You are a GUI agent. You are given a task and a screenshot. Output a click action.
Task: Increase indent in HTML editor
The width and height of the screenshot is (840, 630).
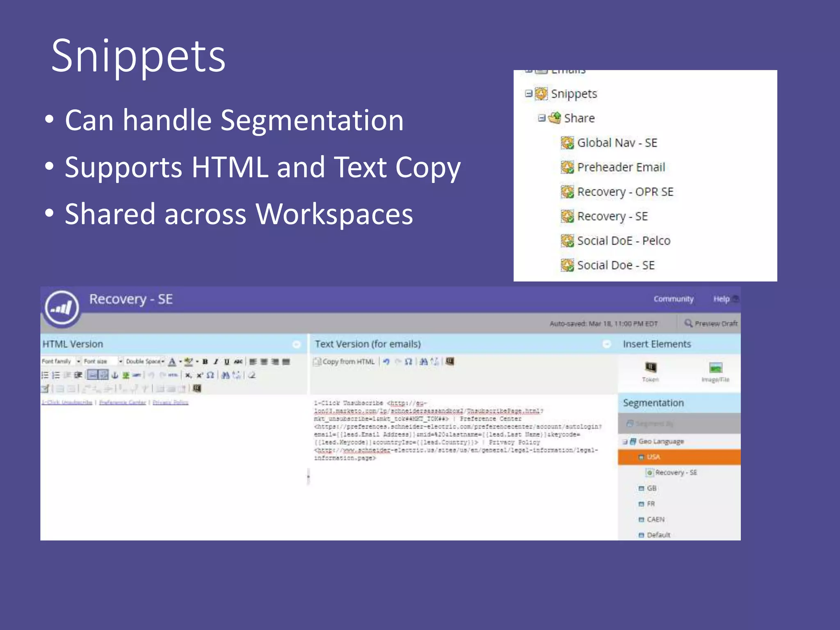[78, 375]
